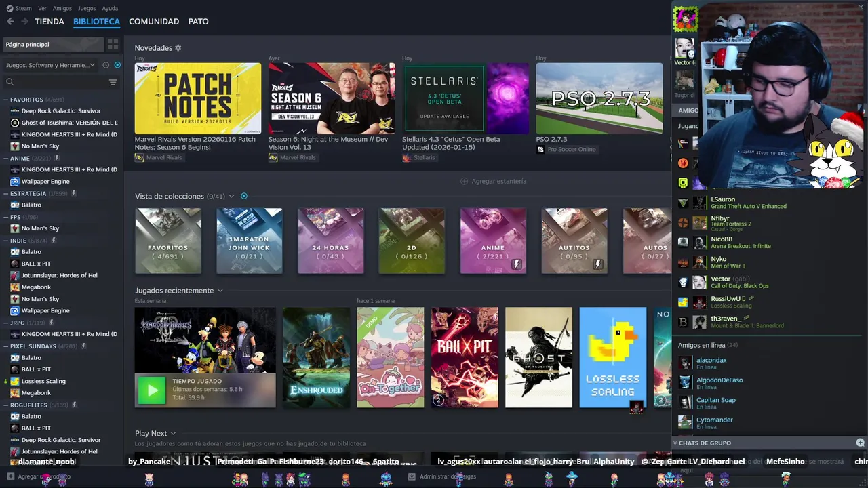Click the green play button for Kingdom Hearts
This screenshot has height=488, width=868.
tap(152, 390)
